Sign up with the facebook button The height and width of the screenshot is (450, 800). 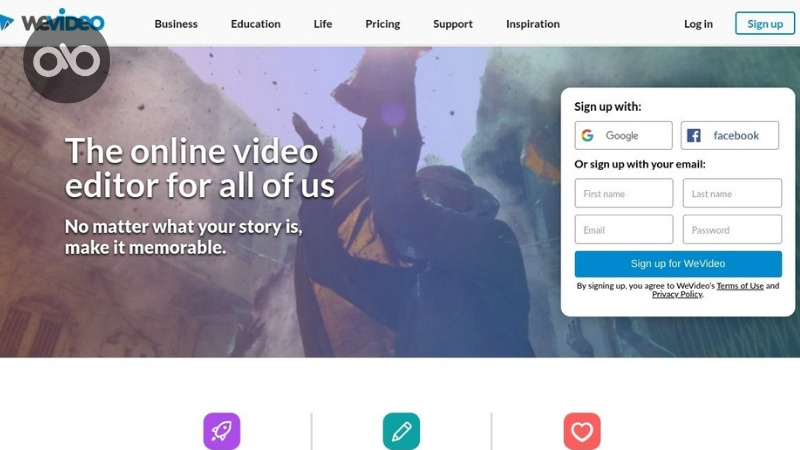(x=730, y=135)
